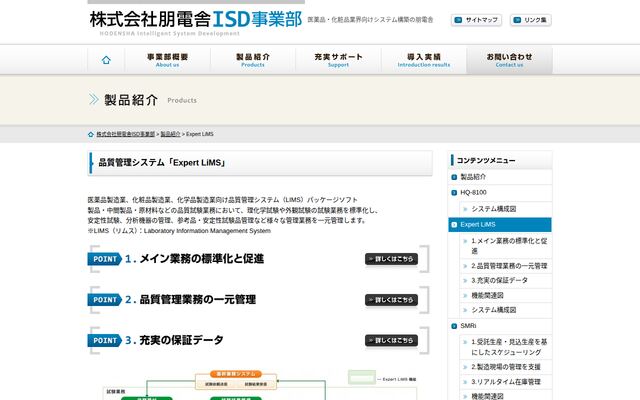This screenshot has width=640, height=400.
Task: Click 詳しくはこちら for POINT 1
Action: pyautogui.click(x=391, y=259)
